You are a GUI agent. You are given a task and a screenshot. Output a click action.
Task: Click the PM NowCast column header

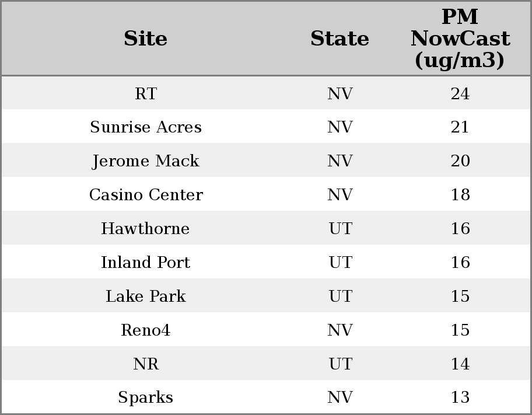coord(460,39)
